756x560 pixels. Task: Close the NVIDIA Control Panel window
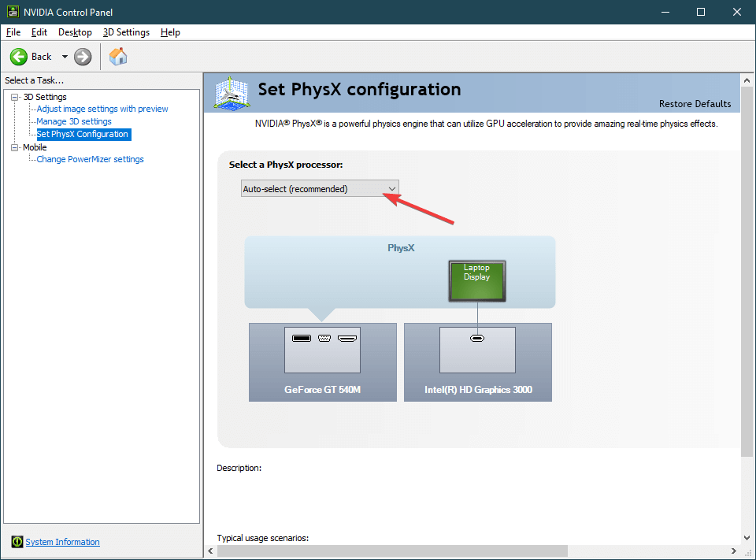737,12
